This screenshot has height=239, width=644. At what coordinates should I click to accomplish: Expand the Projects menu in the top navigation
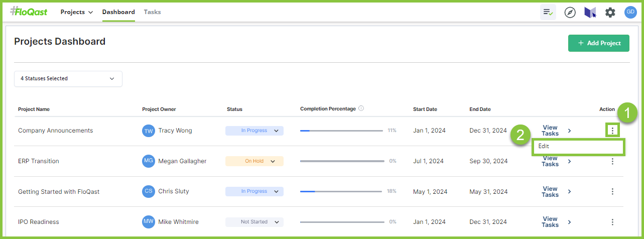76,12
